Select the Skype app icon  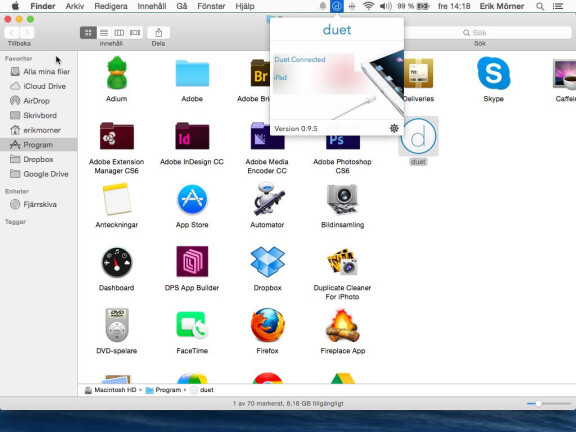coord(493,73)
